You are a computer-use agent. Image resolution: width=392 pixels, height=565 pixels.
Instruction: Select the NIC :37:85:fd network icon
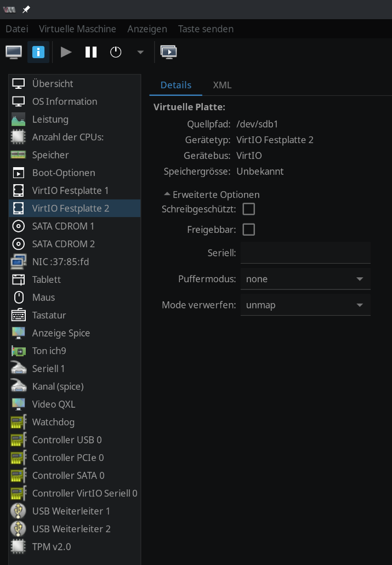(x=19, y=261)
